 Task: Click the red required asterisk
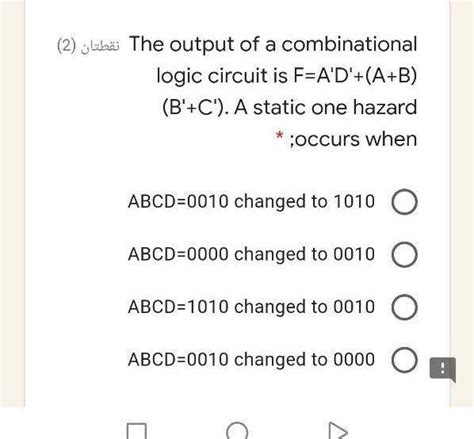point(279,136)
